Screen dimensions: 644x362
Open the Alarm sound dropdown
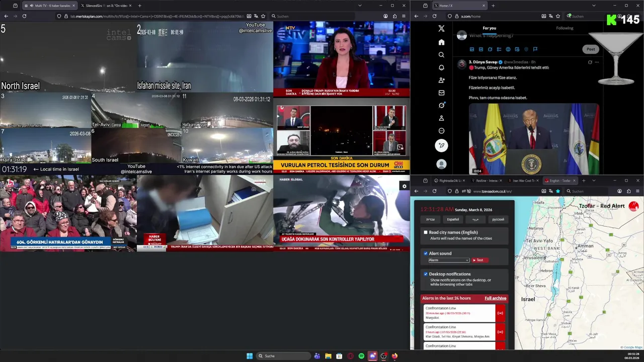click(449, 260)
